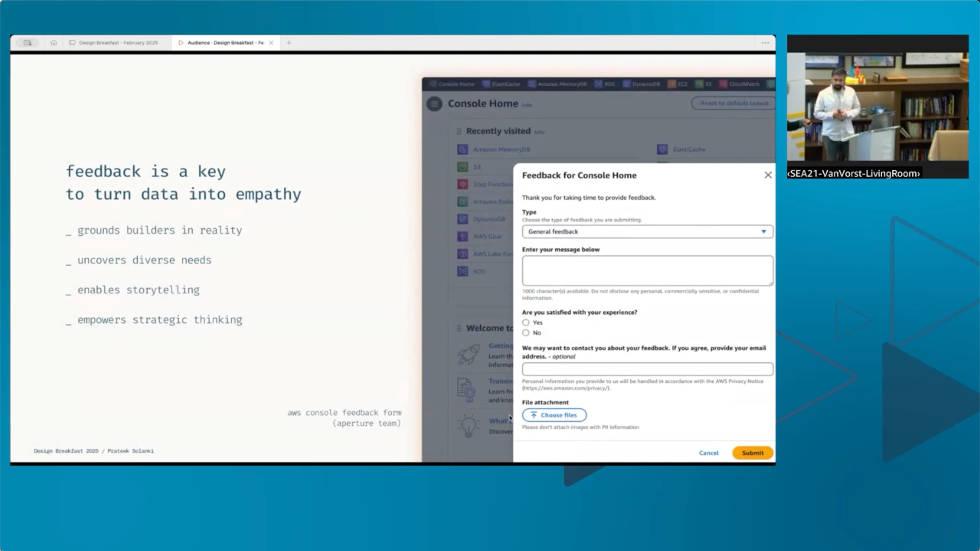Image resolution: width=980 pixels, height=551 pixels.
Task: Click Choose files to attach a file
Action: (x=554, y=415)
